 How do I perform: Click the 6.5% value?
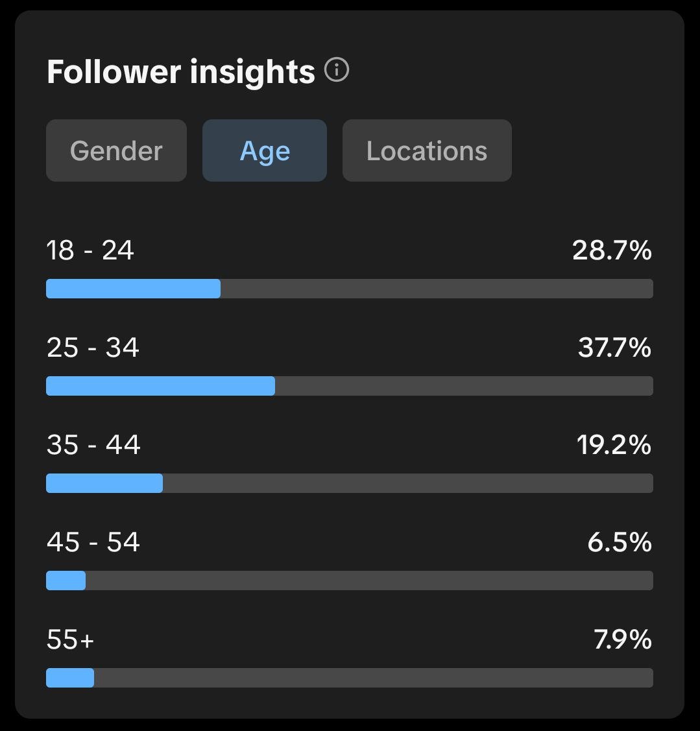(x=620, y=542)
